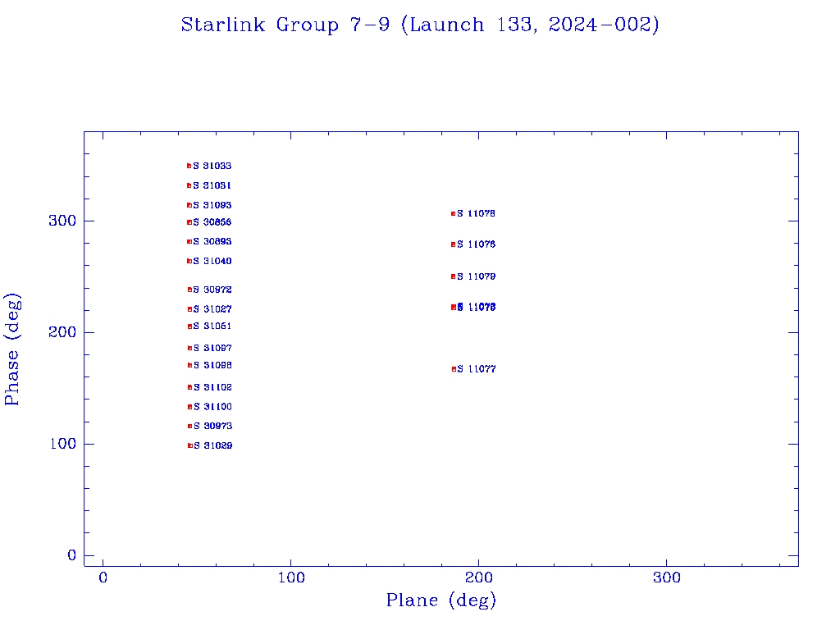Click the red data marker beside S 30972
This screenshot has height=630, width=840.
click(x=189, y=290)
